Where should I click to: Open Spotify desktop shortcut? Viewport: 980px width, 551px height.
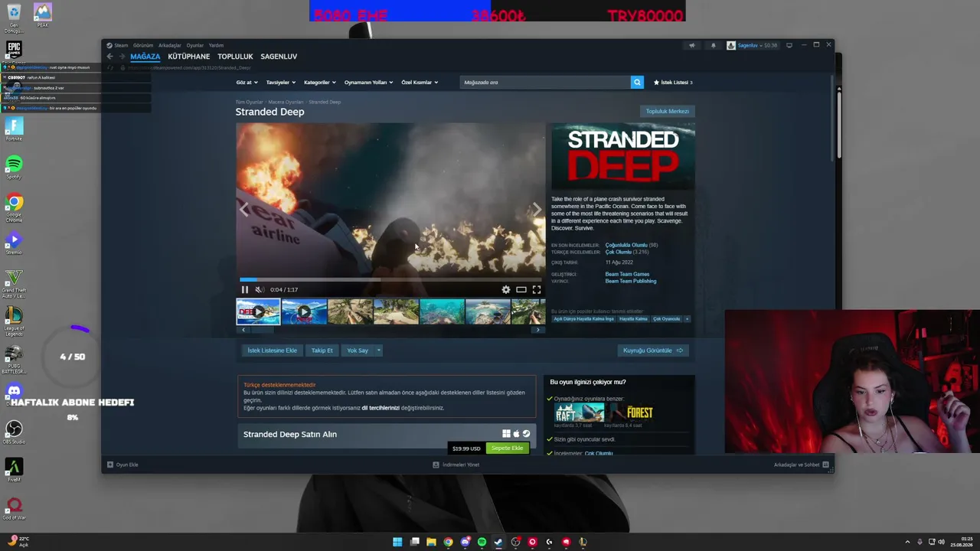pyautogui.click(x=14, y=168)
